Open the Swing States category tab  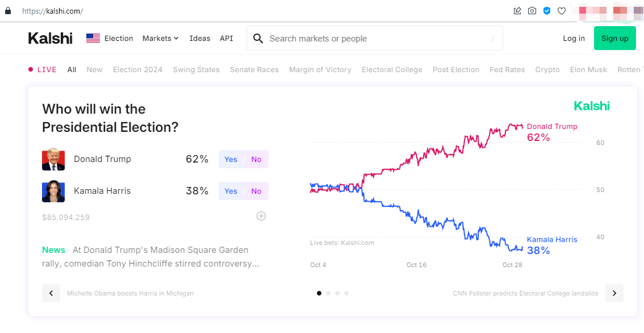196,70
